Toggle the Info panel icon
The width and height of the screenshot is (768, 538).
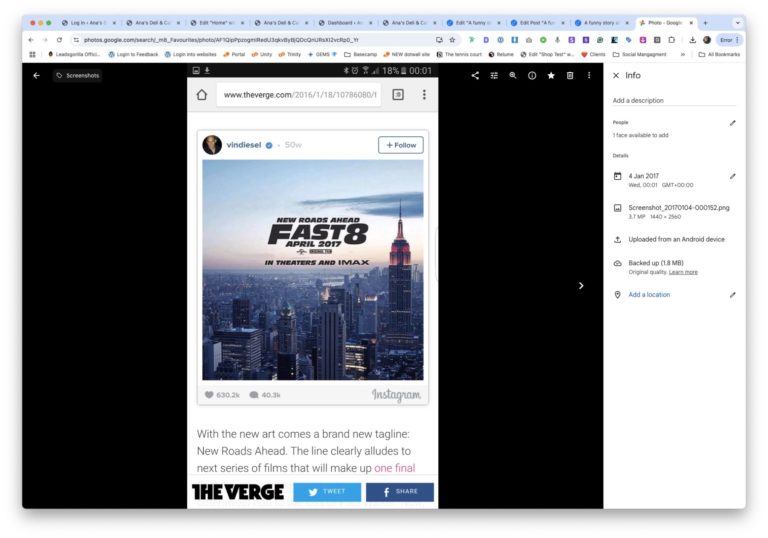(x=532, y=75)
